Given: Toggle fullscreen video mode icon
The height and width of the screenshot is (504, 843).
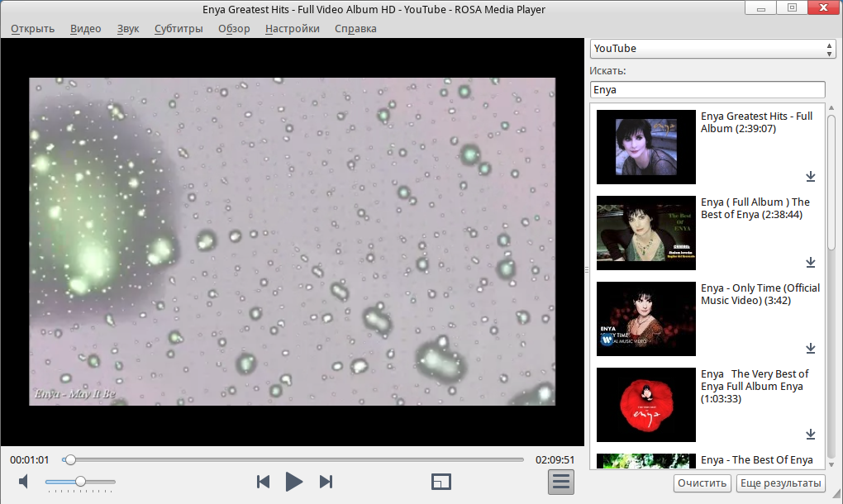Looking at the screenshot, I should (441, 482).
